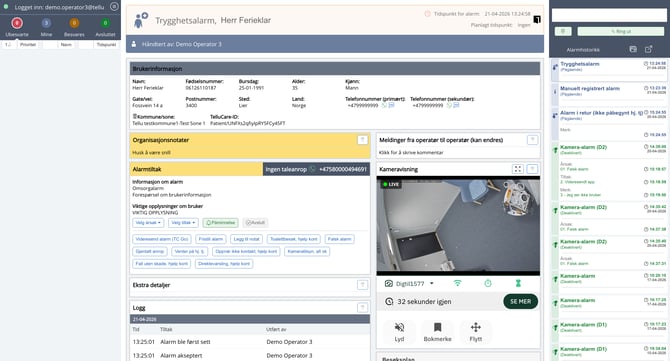
Task: Sort alarm list by Navn column
Action: 66,44
